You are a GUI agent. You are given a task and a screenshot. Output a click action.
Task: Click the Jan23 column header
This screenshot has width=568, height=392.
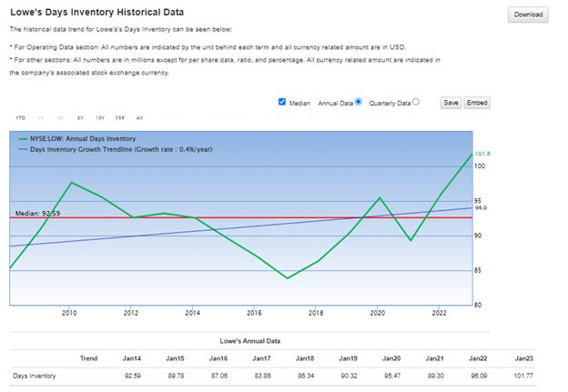point(523,358)
